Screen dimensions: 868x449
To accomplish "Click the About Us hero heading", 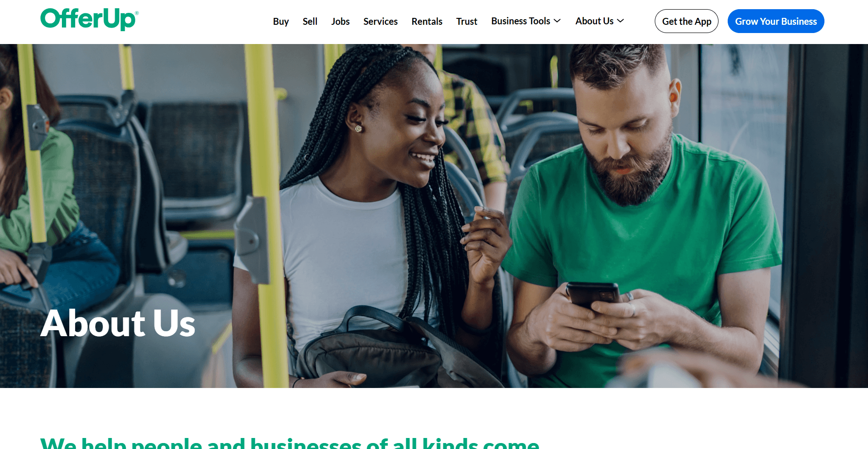I will [x=118, y=323].
